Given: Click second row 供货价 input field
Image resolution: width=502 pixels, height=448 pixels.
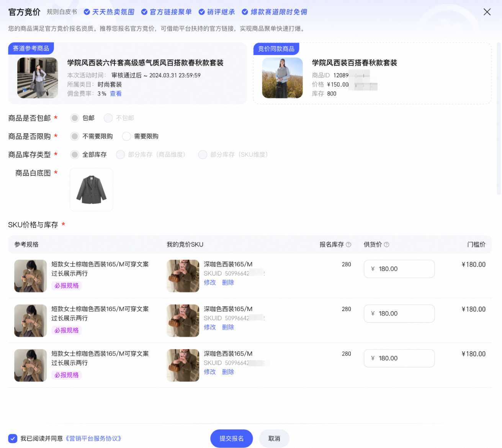Looking at the screenshot, I should pyautogui.click(x=399, y=314).
